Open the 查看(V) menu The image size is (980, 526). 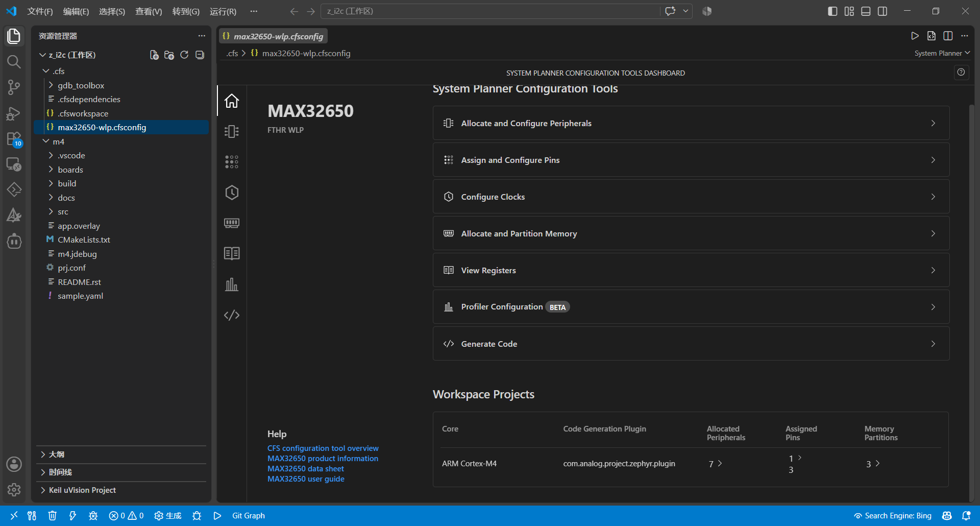[x=149, y=11]
